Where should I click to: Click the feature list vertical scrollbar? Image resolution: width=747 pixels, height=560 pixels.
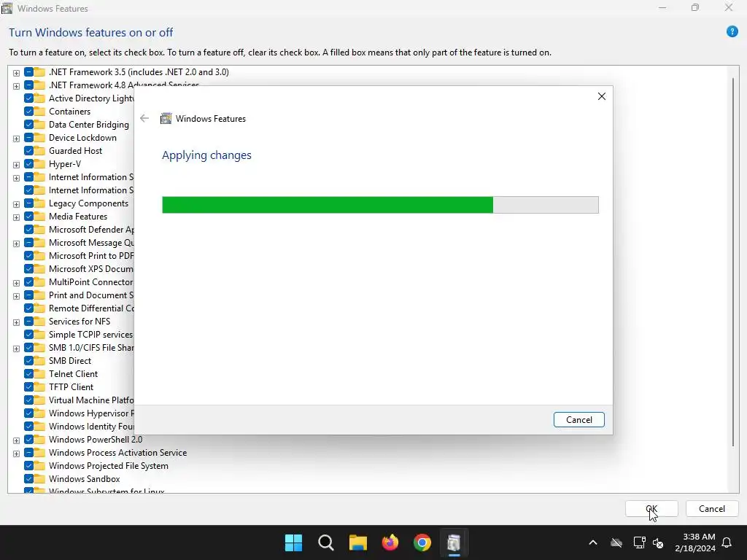733,261
